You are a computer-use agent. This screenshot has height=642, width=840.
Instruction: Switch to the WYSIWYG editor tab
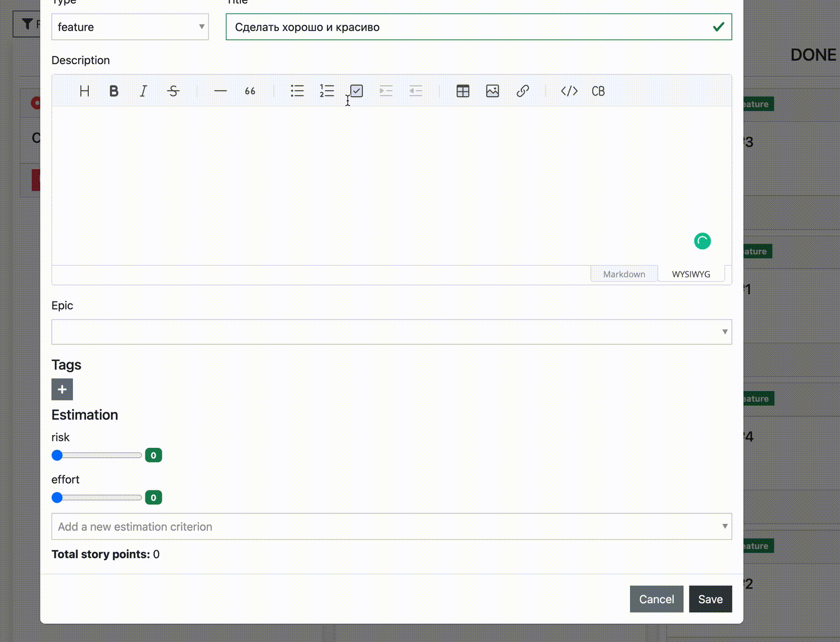(691, 274)
